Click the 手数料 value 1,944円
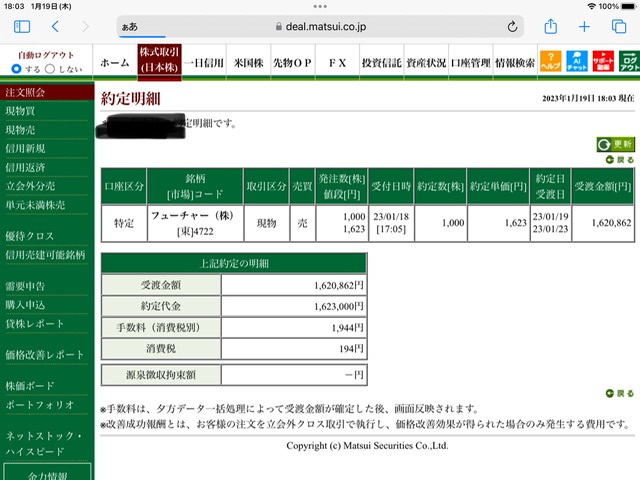This screenshot has height=480, width=640. click(x=347, y=328)
